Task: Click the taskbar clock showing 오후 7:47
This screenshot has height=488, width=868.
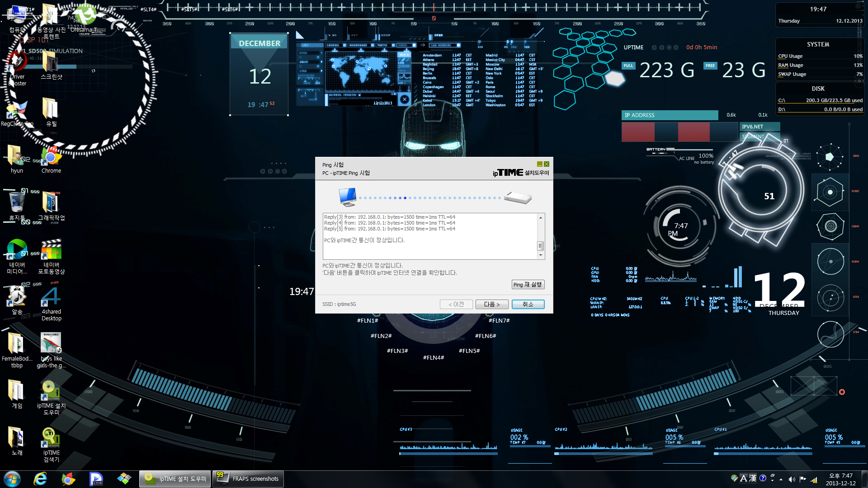Action: 841,479
